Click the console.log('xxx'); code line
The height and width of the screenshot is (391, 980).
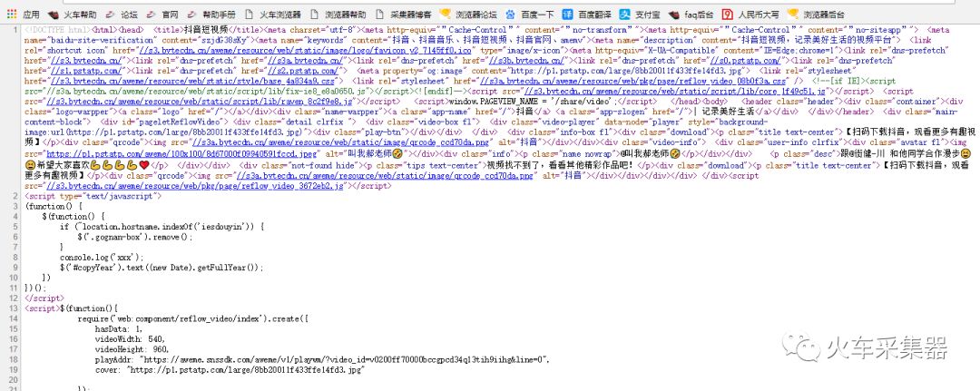[x=102, y=257]
